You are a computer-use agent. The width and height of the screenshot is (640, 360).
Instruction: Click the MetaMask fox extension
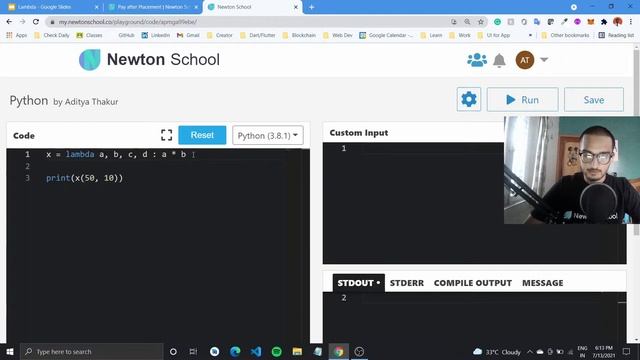(x=591, y=22)
